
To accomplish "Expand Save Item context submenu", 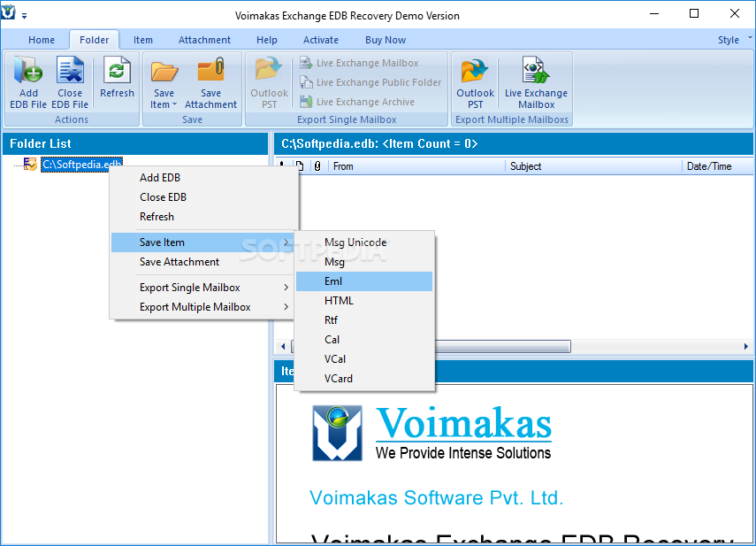I will [204, 242].
